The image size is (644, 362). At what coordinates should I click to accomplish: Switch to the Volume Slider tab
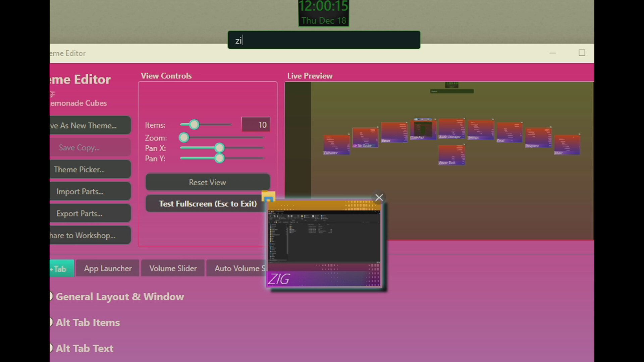(173, 268)
